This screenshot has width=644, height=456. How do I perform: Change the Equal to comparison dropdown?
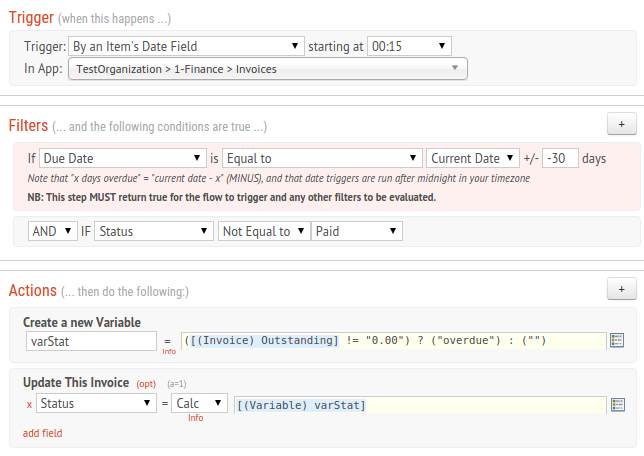pyautogui.click(x=322, y=158)
